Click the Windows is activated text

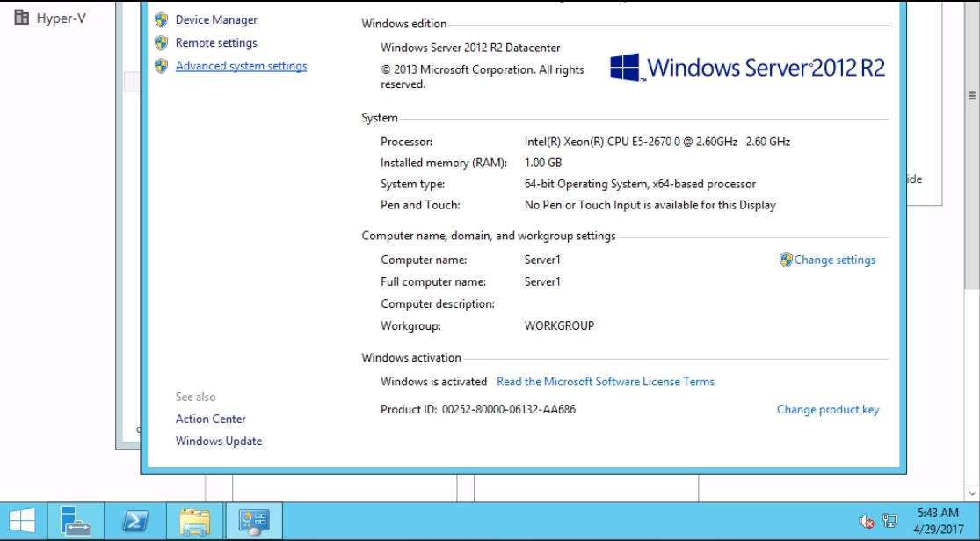pyautogui.click(x=434, y=382)
